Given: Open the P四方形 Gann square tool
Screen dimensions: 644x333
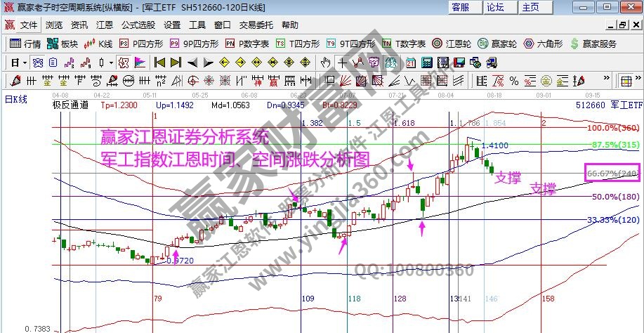Looking at the screenshot, I should click(x=140, y=44).
